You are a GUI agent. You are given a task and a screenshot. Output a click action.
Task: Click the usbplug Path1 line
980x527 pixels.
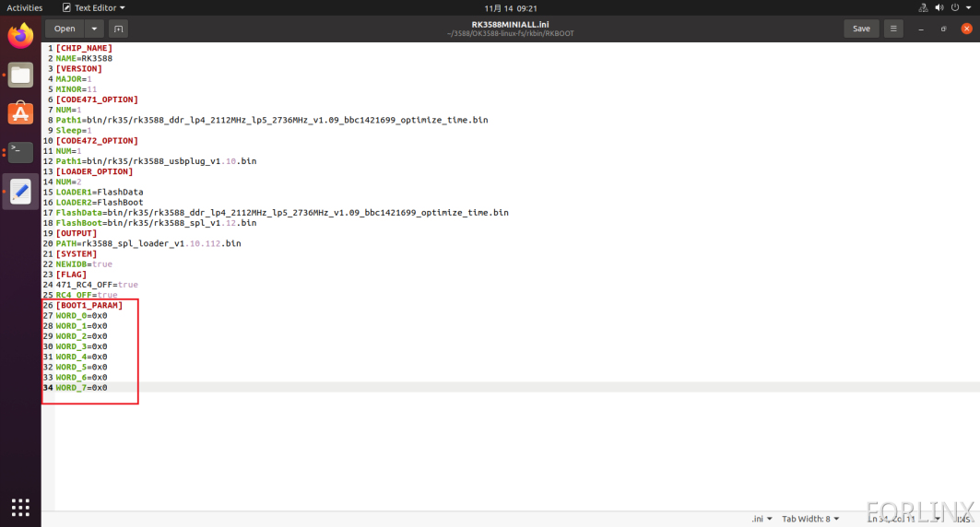click(156, 161)
